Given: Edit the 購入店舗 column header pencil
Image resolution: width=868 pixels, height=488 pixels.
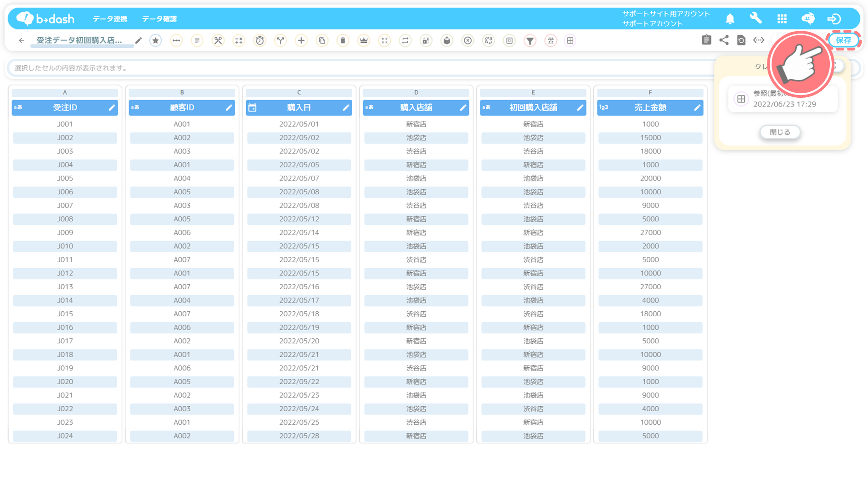Looking at the screenshot, I should click(x=463, y=107).
